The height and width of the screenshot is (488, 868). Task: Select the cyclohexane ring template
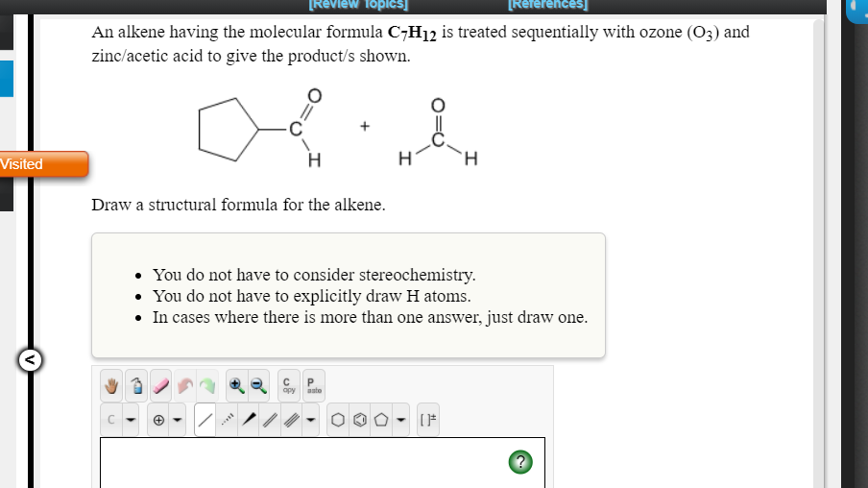pos(338,420)
